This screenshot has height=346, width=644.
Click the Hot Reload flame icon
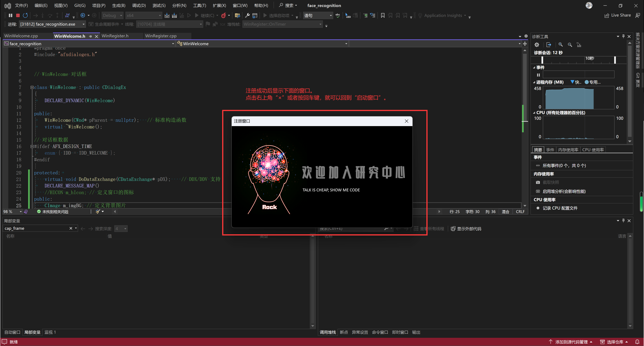pyautogui.click(x=223, y=16)
